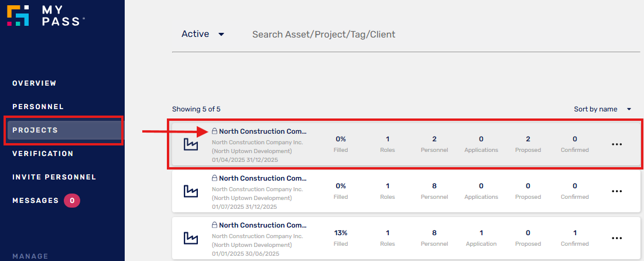Open the Active status filter dropdown
The image size is (644, 261).
(x=203, y=34)
